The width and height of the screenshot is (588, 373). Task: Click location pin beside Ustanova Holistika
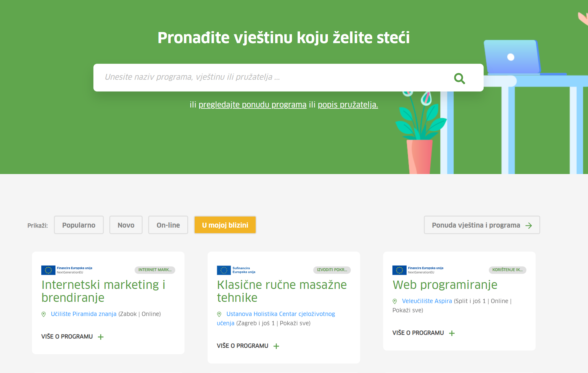(219, 314)
